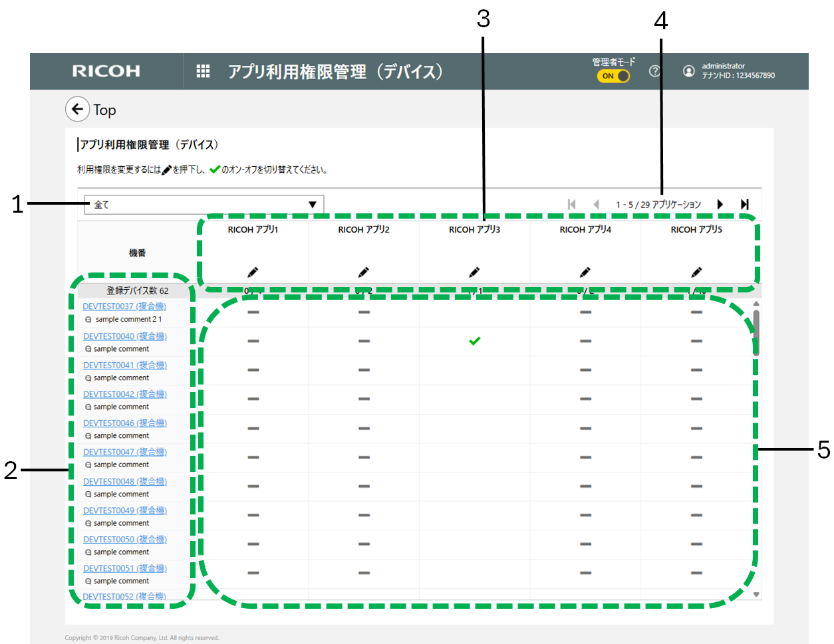Image resolution: width=834 pixels, height=644 pixels.
Task: Click the DEVTEST0042 (複合機) link
Action: (124, 394)
